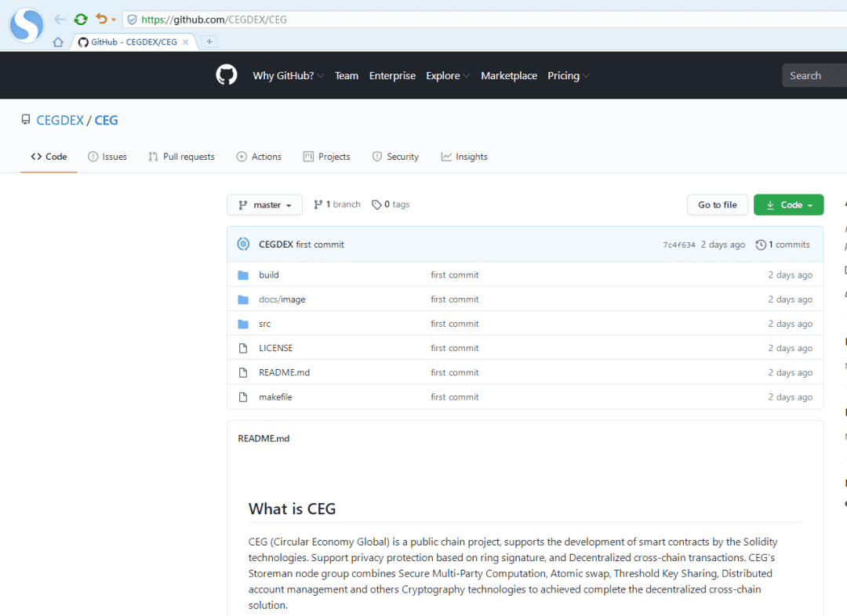Click '2 days ago' in docs/image row
847x616 pixels.
pyautogui.click(x=791, y=299)
